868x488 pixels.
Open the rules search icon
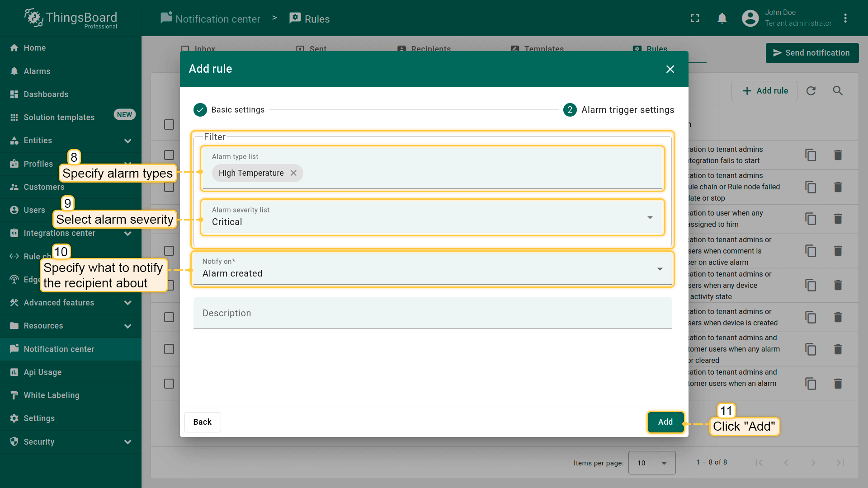click(x=838, y=91)
